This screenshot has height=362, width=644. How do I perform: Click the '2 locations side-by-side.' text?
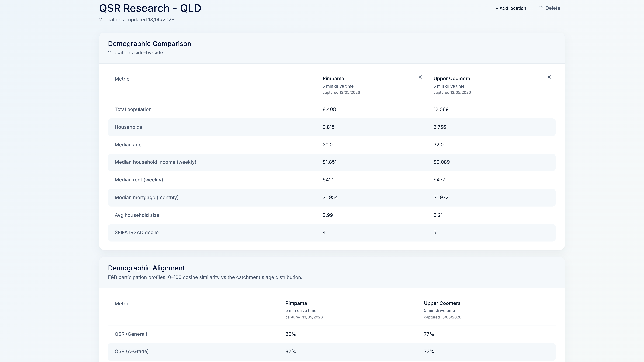pos(136,53)
